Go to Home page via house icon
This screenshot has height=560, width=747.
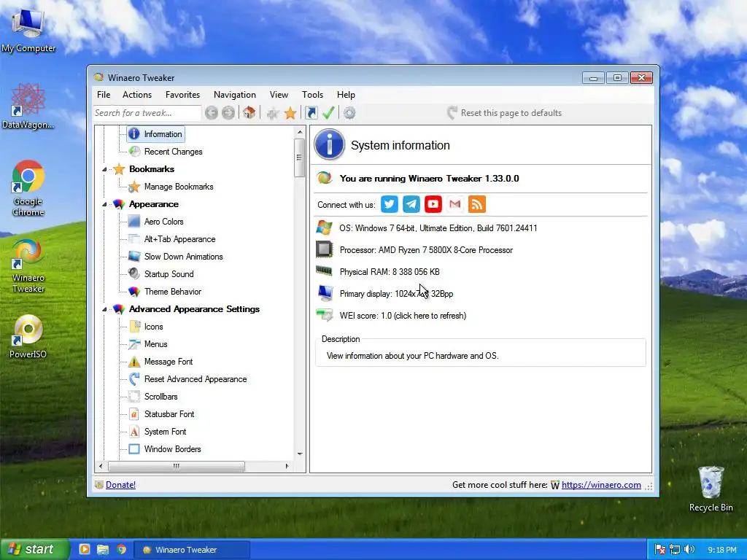(x=249, y=113)
